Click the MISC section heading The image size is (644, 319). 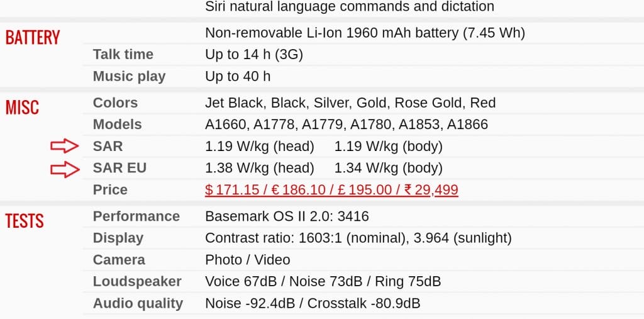22,108
